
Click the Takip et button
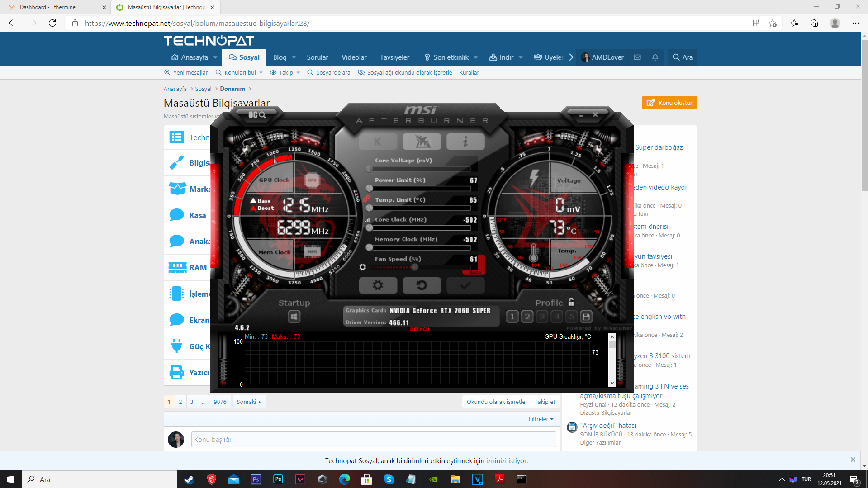click(545, 402)
